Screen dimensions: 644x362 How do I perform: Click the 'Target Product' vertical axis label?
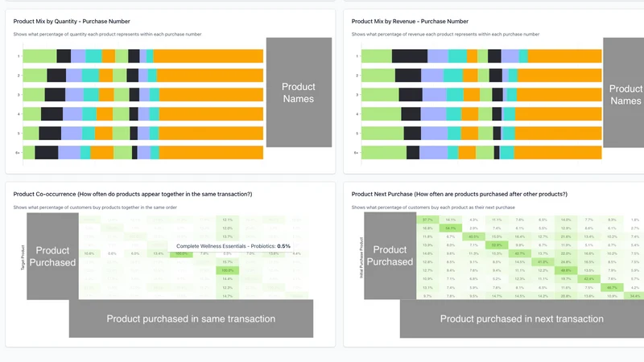coord(23,257)
